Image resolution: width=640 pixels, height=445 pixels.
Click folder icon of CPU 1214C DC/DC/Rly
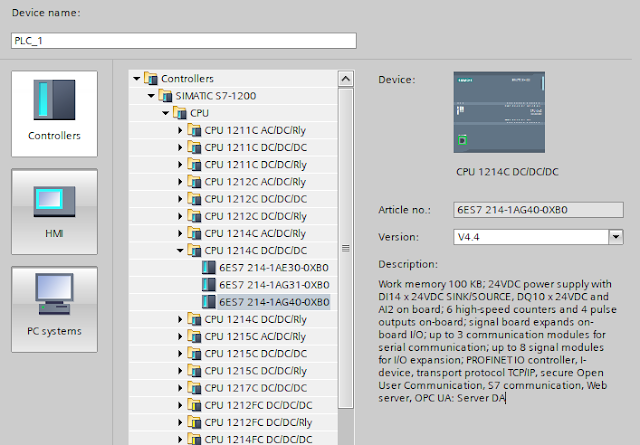(x=194, y=319)
